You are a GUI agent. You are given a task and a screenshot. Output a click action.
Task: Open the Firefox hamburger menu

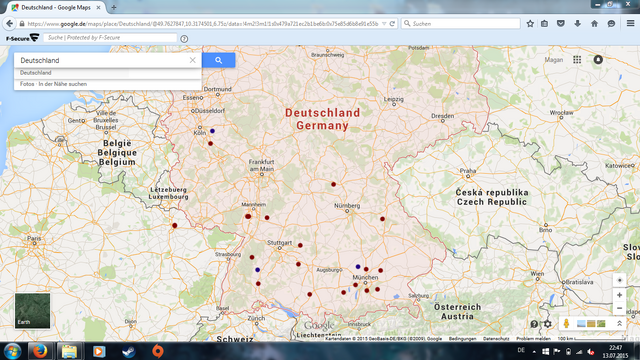(630, 24)
